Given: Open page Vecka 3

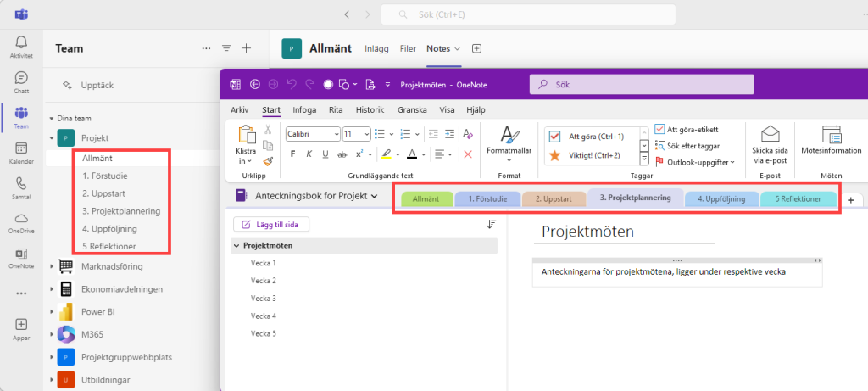Looking at the screenshot, I should click(264, 298).
